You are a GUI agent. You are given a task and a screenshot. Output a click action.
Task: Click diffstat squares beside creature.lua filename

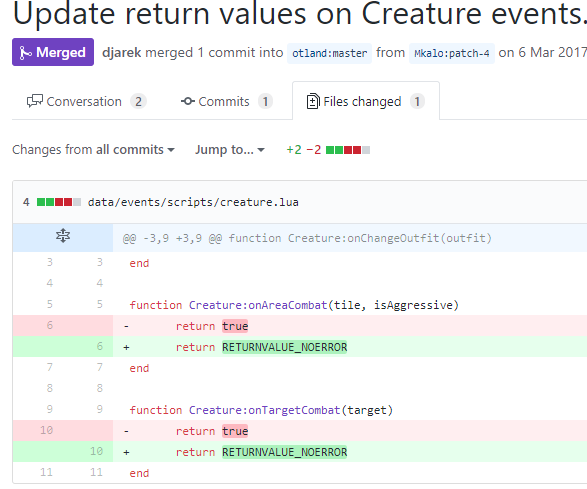(59, 202)
